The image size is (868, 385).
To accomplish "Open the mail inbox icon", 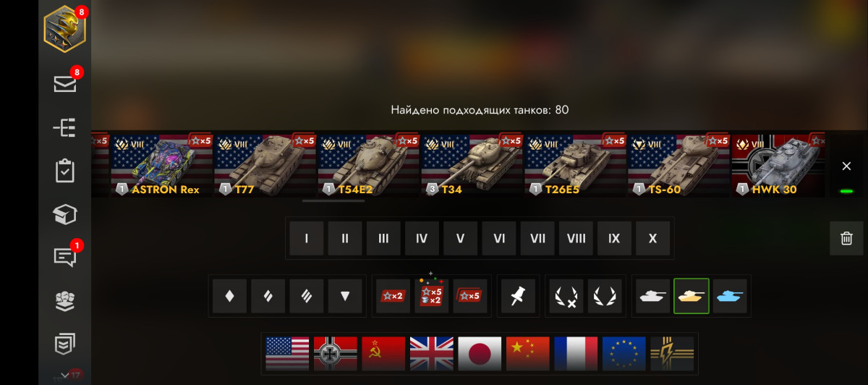I will [x=65, y=83].
